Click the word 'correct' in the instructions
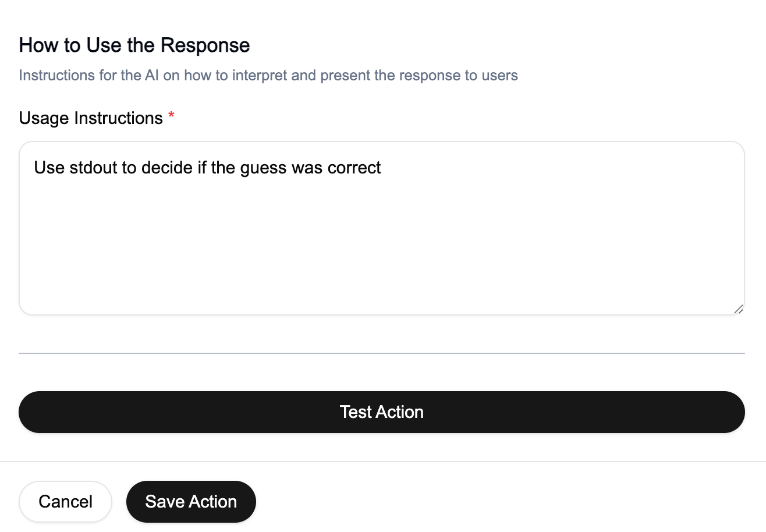Viewport: 766px width, 532px height. [x=357, y=168]
